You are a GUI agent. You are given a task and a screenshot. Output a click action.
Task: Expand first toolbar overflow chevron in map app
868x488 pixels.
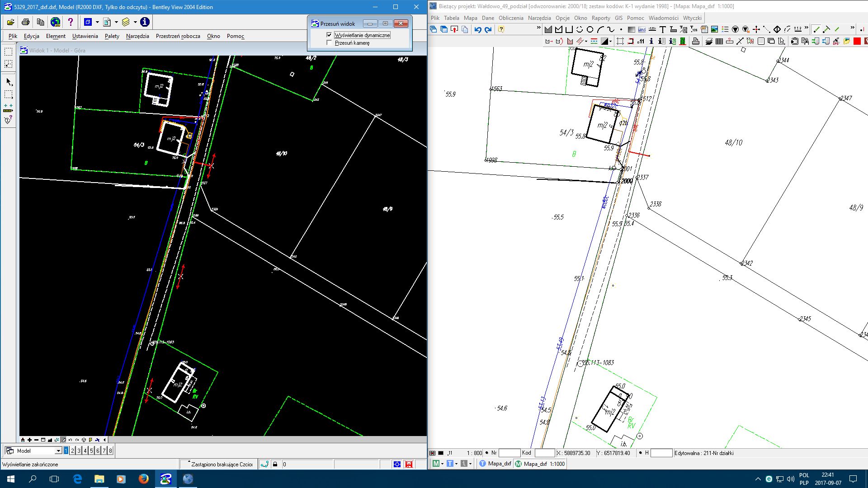click(538, 28)
